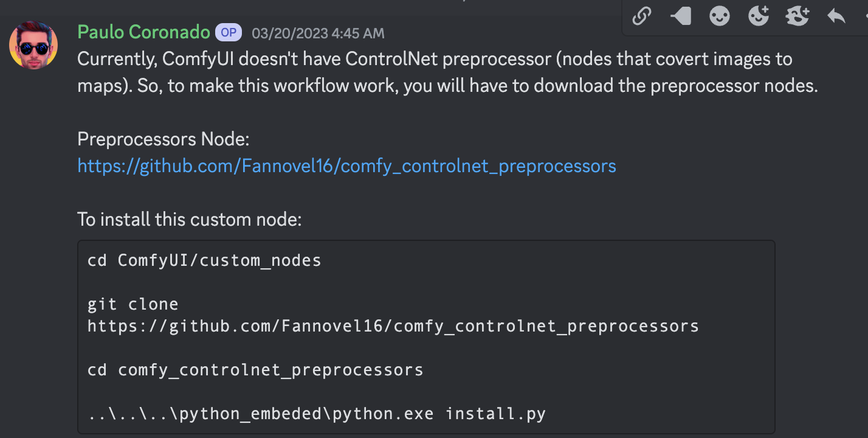Reply to Paulo Coronado's message

click(836, 17)
